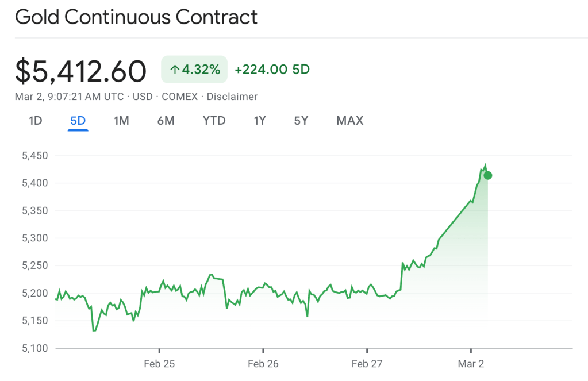Image resolution: width=588 pixels, height=381 pixels.
Task: Show the YTD chart range
Action: pyautogui.click(x=214, y=121)
